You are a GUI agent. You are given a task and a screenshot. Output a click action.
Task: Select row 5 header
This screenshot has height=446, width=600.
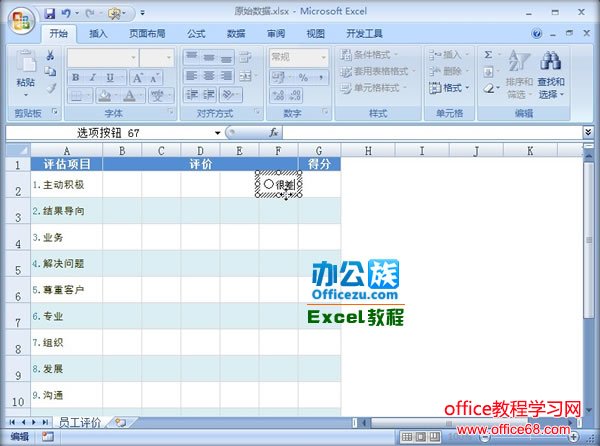[18, 264]
